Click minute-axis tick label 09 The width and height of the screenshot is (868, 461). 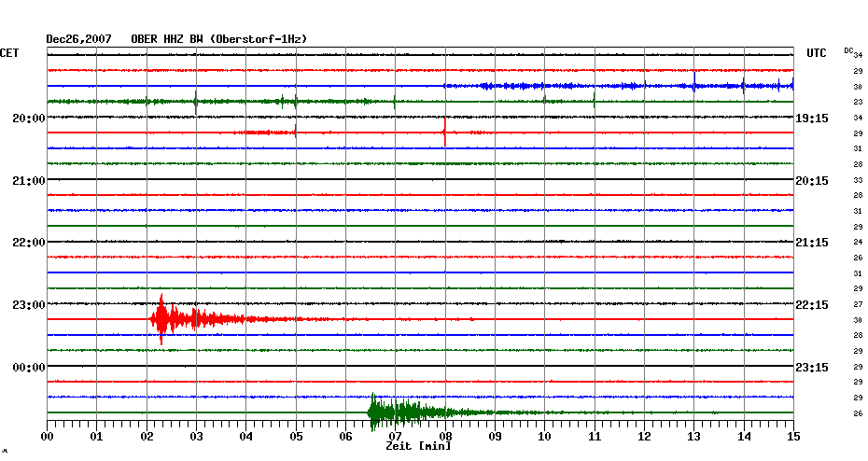495,437
